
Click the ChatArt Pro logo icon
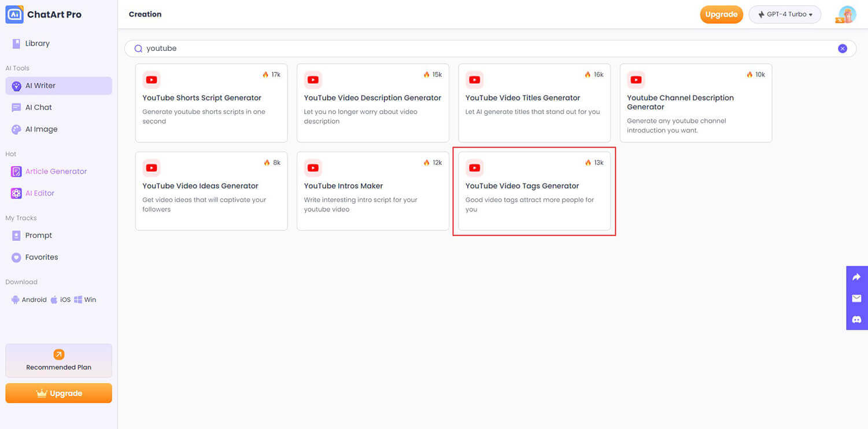14,14
